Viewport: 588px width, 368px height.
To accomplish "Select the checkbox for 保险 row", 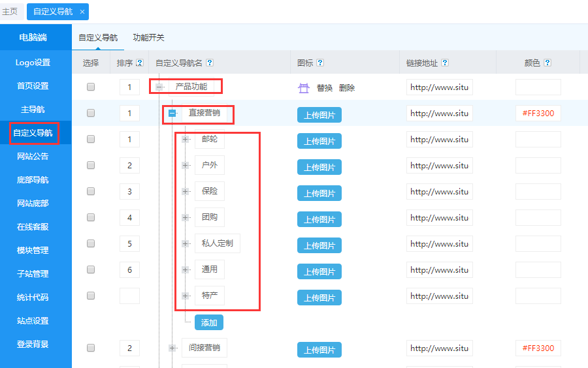I will (x=91, y=191).
